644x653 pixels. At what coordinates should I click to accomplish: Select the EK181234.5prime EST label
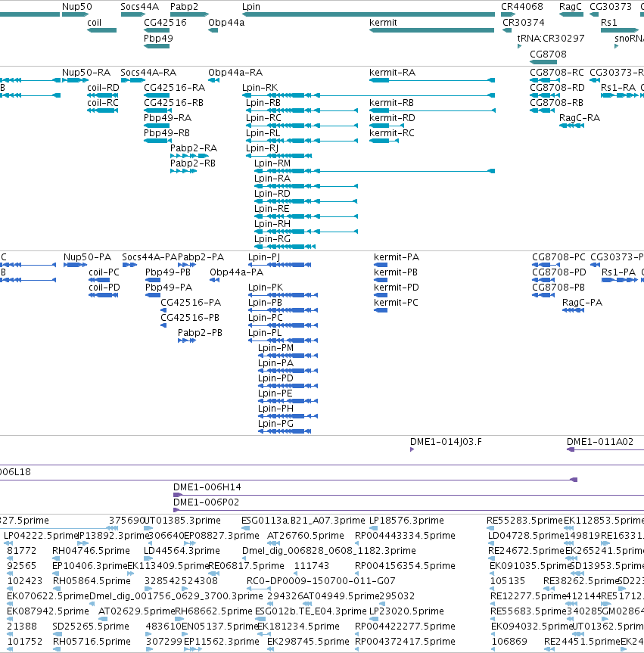pos(298,627)
